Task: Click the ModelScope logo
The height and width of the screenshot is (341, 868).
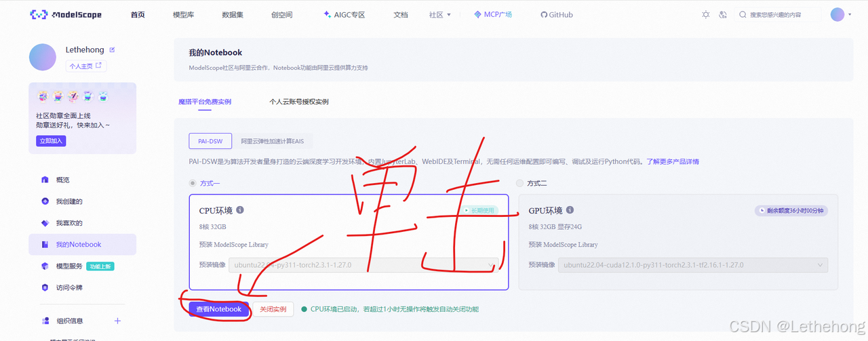Action: (x=66, y=14)
